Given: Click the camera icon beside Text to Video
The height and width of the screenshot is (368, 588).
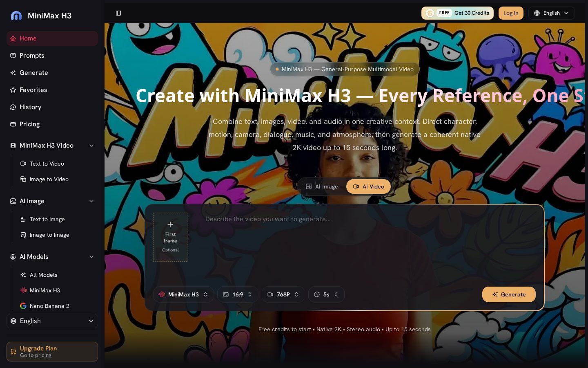Looking at the screenshot, I should click(23, 164).
